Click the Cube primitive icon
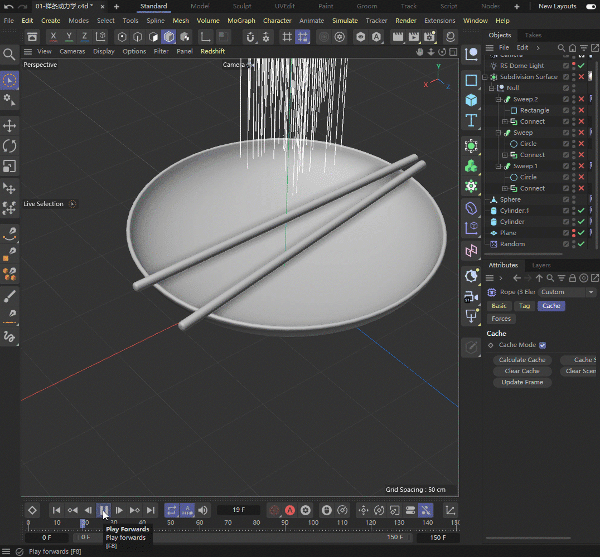 (471, 100)
